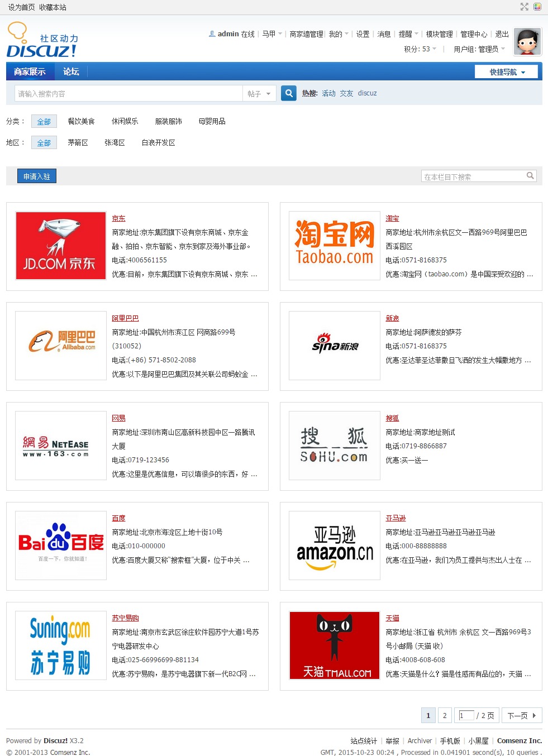Open the 亚马逊 merchant title link

point(395,518)
